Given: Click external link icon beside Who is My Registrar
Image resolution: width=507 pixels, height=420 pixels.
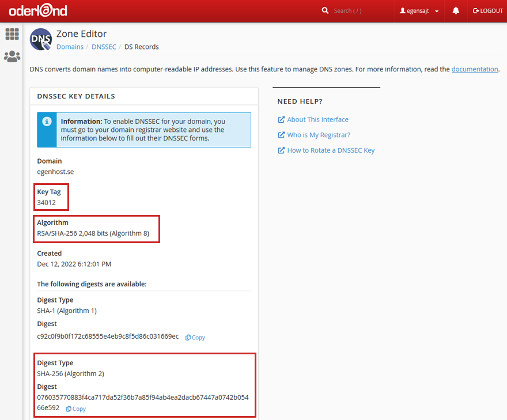Looking at the screenshot, I should [x=281, y=135].
